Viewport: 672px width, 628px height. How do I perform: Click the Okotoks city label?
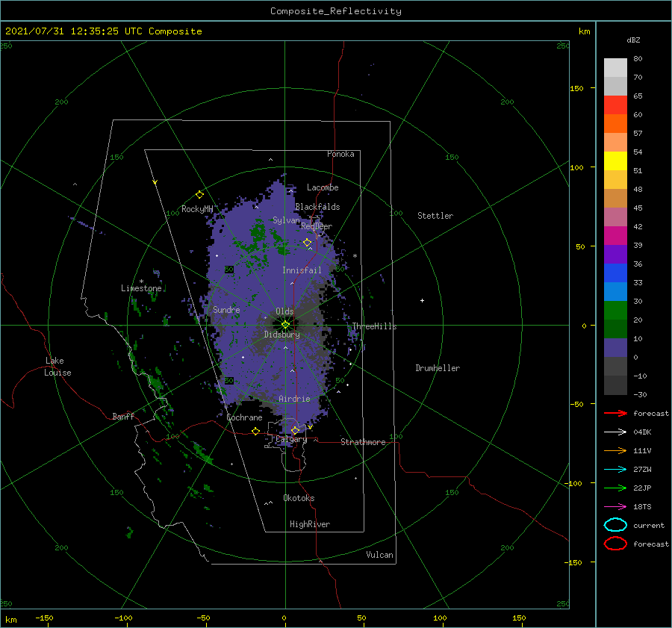point(299,498)
